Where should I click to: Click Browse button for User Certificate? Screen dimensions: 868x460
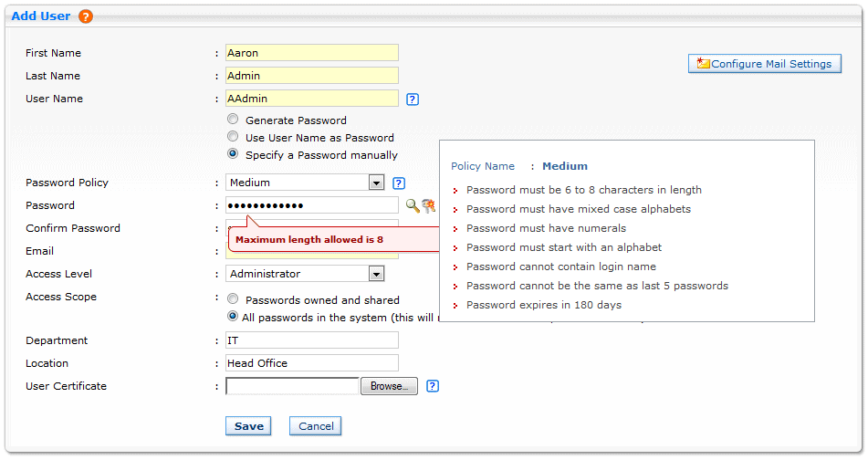coord(389,386)
